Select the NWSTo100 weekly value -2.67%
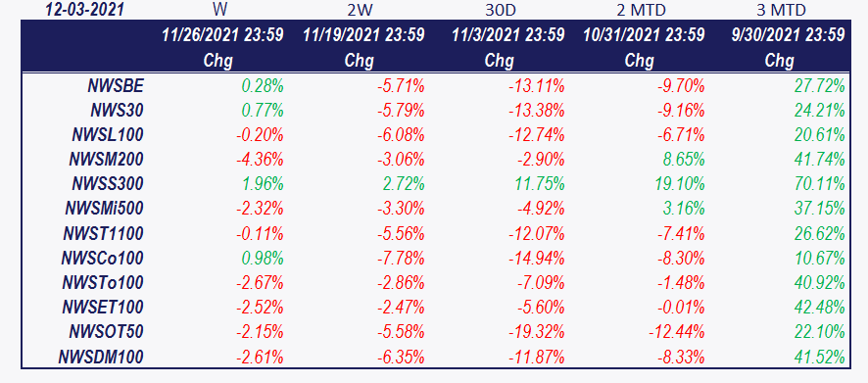Screen dimensions: 868x383 pos(261,282)
